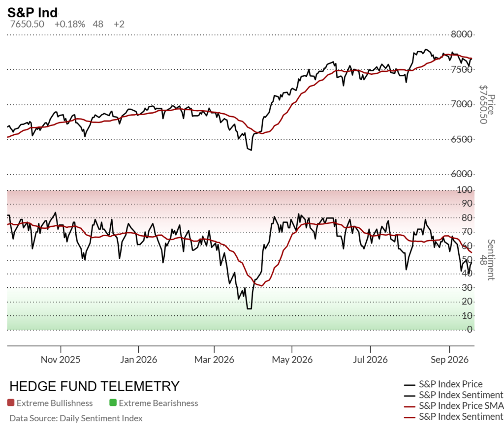Click the red Extreme Bullishness legend swatch
This screenshot has height=432, width=504.
(11, 402)
